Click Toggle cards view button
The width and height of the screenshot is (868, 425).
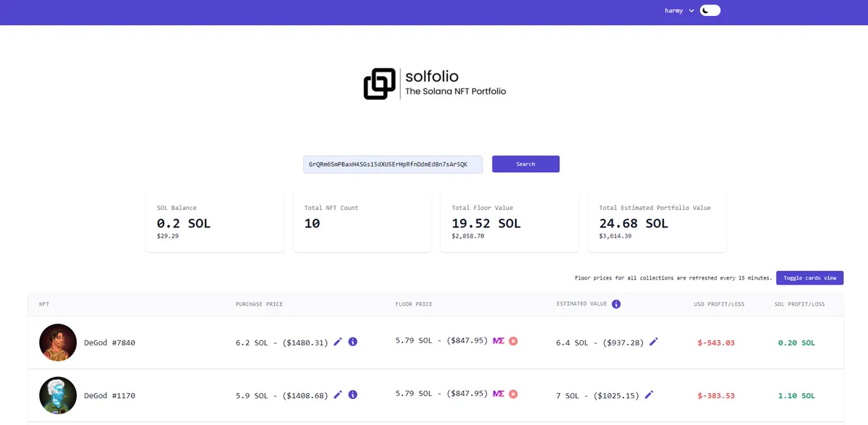pyautogui.click(x=809, y=277)
